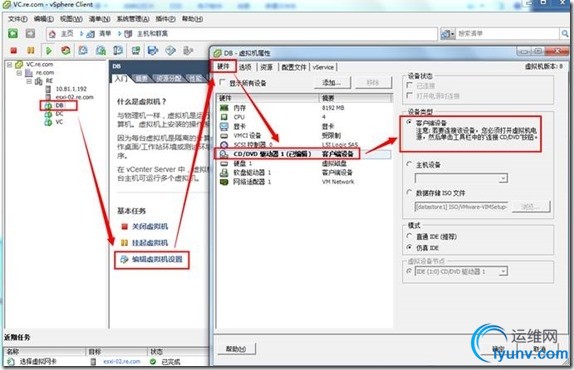Select the 主机设备 radio button
This screenshot has width=574, height=370.
pyautogui.click(x=409, y=164)
